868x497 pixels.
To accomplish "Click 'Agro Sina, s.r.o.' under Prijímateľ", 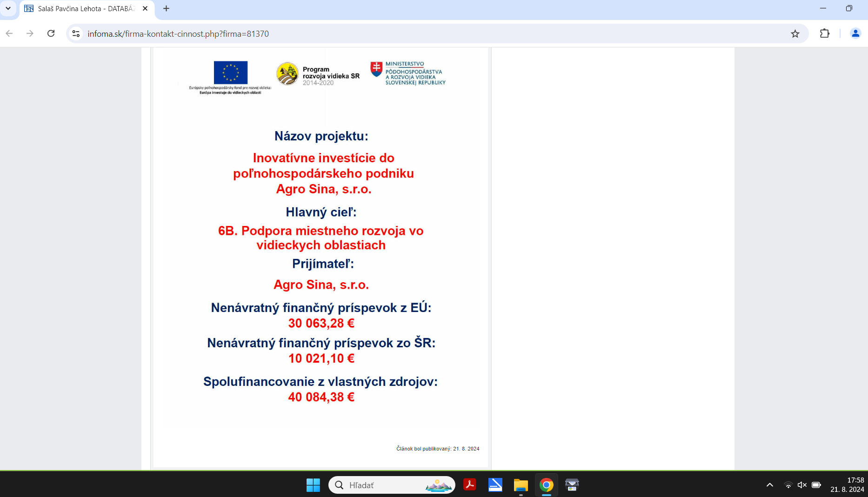I will pos(321,285).
